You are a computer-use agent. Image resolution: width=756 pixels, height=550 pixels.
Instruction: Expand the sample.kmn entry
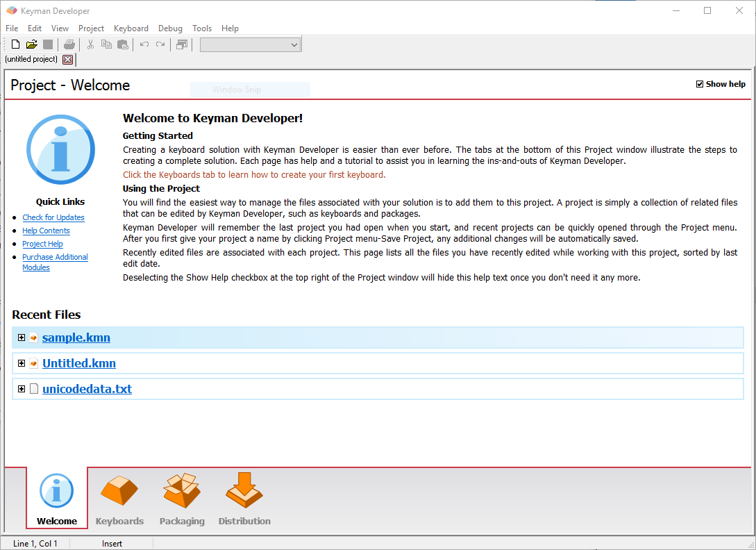tap(22, 337)
